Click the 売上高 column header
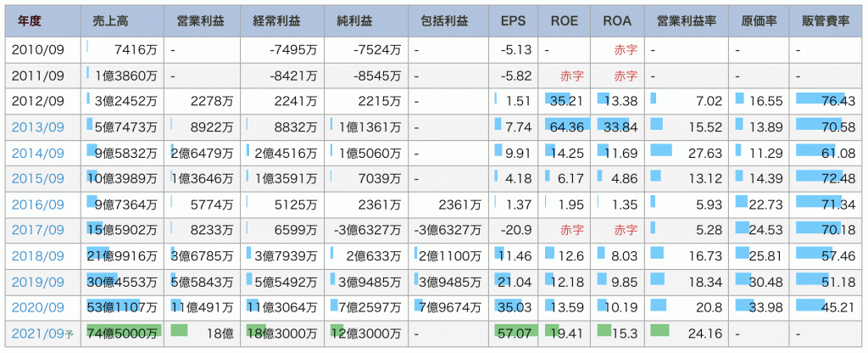The width and height of the screenshot is (868, 353). 108,20
